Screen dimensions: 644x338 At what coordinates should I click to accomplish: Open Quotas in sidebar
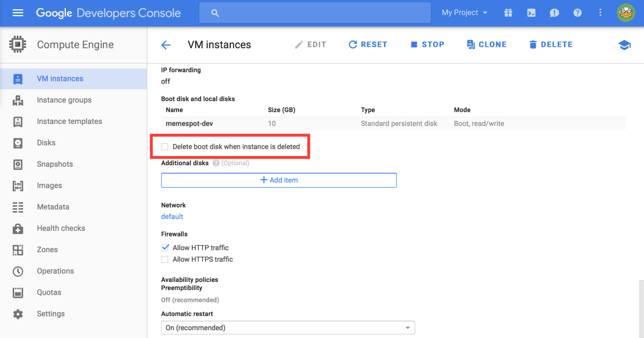tap(49, 293)
